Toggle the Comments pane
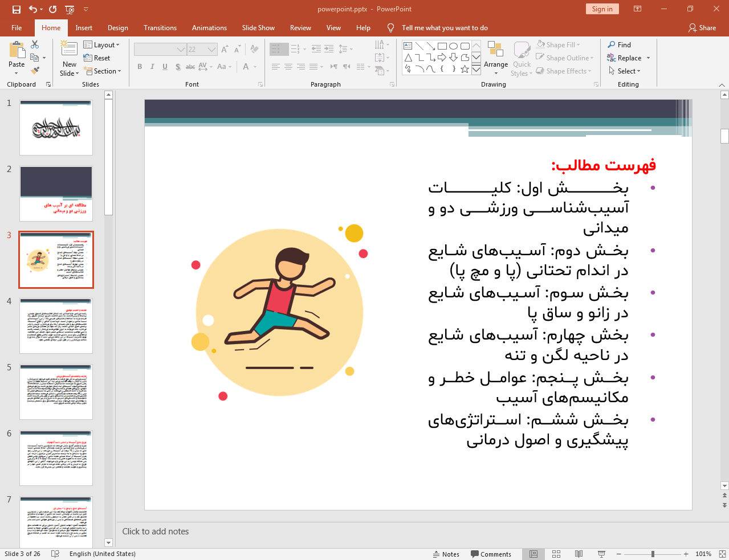729x560 pixels. 491,554
